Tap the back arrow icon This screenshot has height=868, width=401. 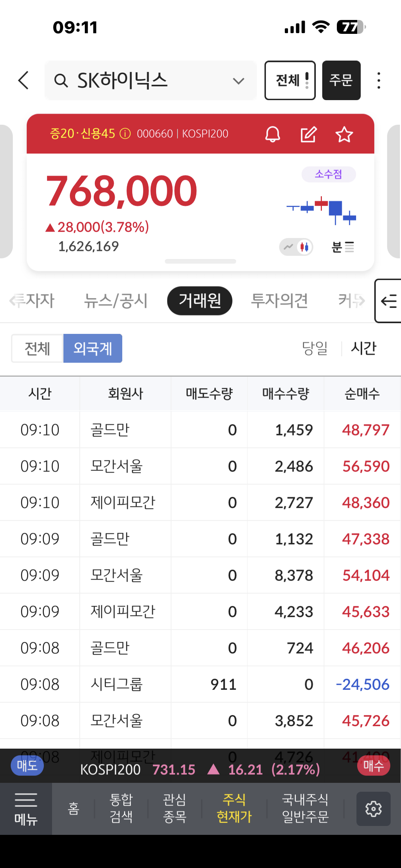click(x=24, y=80)
